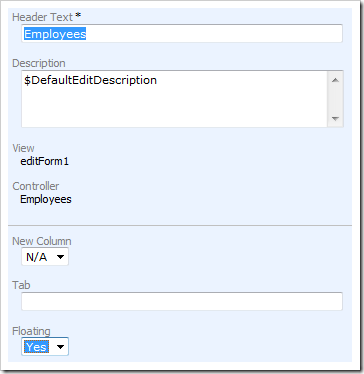Click the View label
The height and width of the screenshot is (374, 364).
click(x=23, y=148)
